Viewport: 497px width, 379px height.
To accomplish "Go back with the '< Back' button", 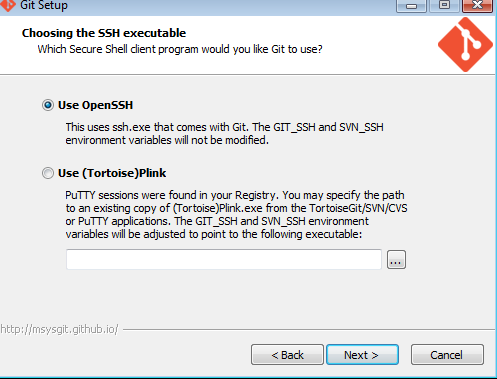I will [287, 355].
